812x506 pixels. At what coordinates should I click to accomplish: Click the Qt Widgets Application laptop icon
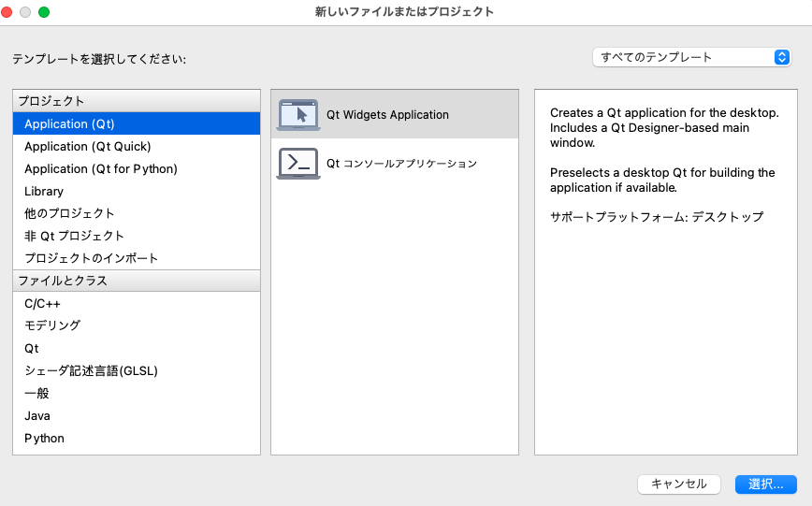[298, 114]
